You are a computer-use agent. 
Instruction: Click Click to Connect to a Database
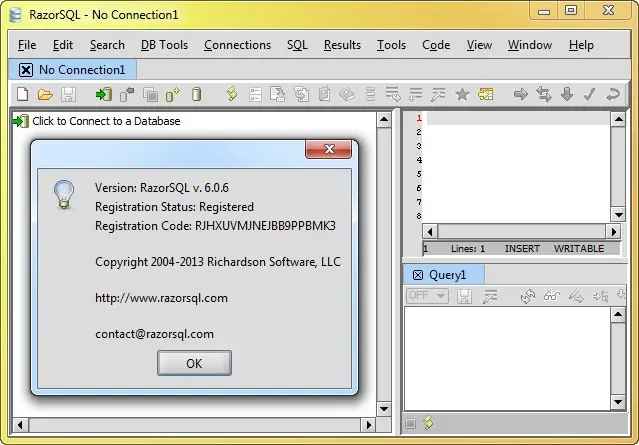[x=106, y=121]
